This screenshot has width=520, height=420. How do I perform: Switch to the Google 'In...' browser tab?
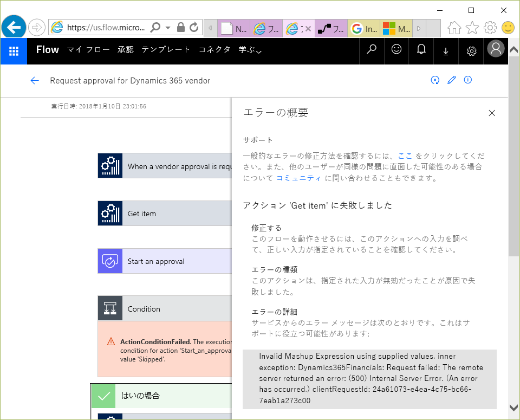(364, 29)
